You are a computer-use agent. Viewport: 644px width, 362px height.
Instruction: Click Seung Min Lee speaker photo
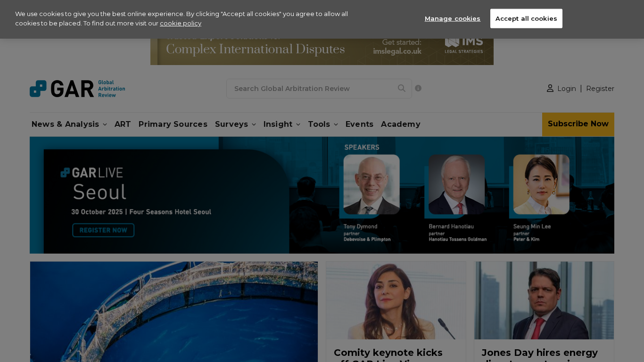coord(541,184)
